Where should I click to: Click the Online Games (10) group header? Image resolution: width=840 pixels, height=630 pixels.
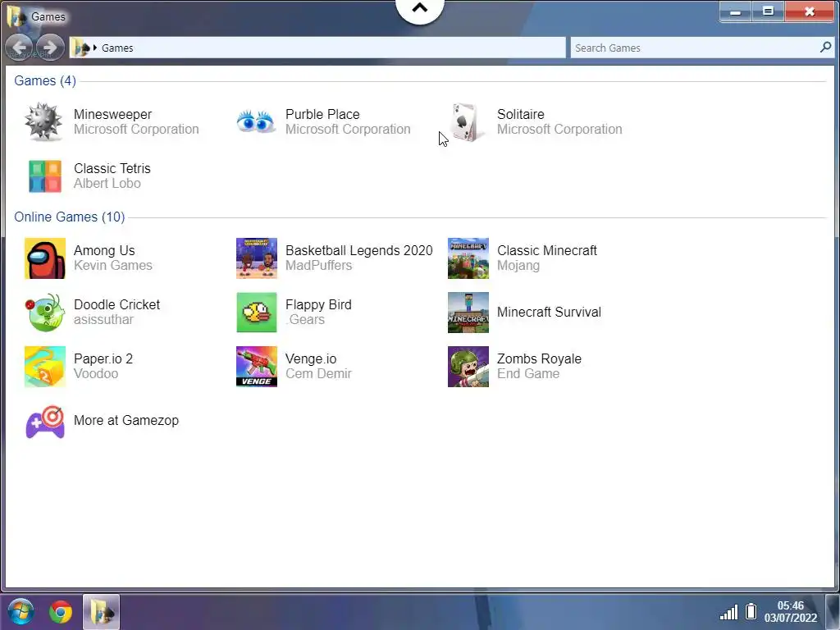pyautogui.click(x=70, y=217)
